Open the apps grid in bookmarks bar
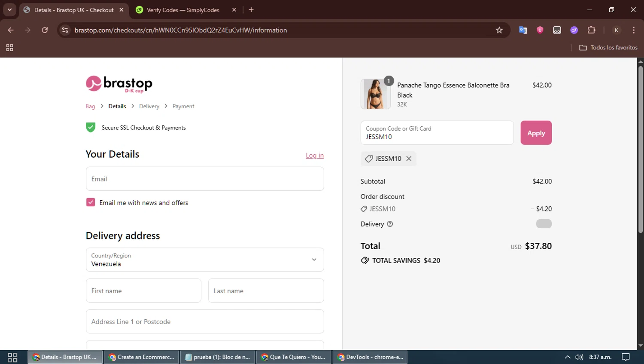644x364 pixels. pyautogui.click(x=9, y=48)
